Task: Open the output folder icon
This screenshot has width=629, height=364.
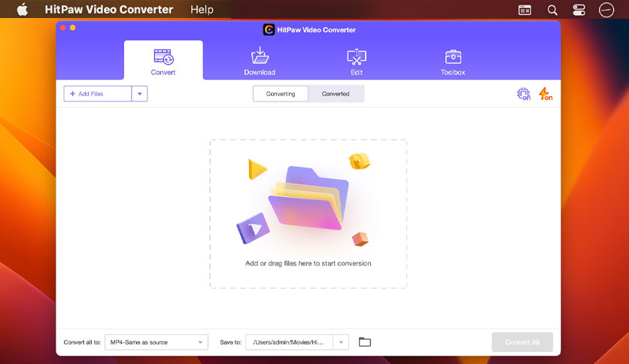Action: tap(365, 342)
